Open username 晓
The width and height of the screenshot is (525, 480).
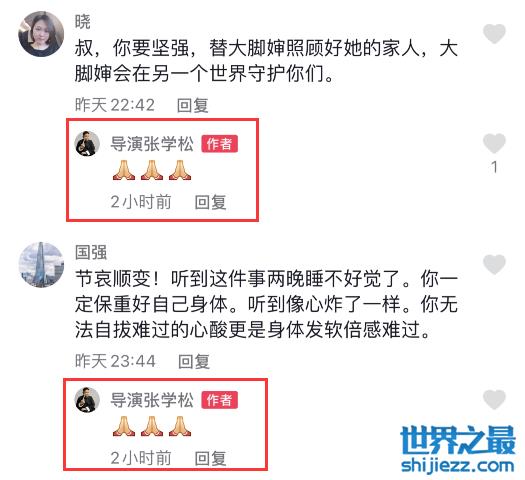pos(83,22)
